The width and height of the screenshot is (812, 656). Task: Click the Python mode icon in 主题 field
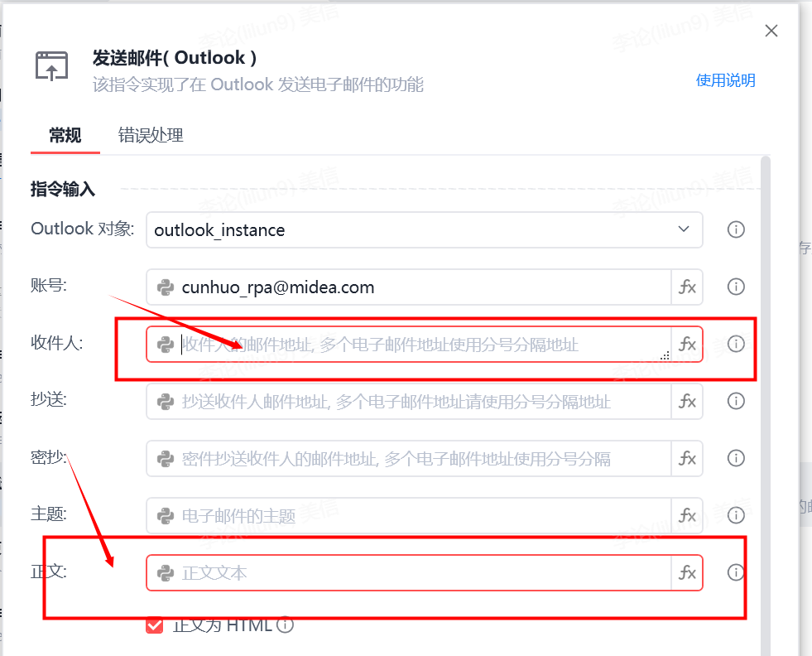click(166, 516)
